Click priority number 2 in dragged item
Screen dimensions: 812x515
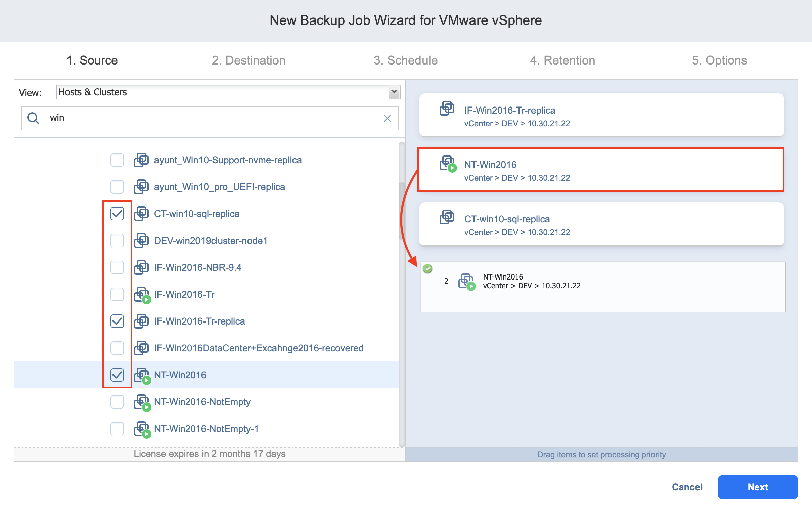(x=446, y=281)
